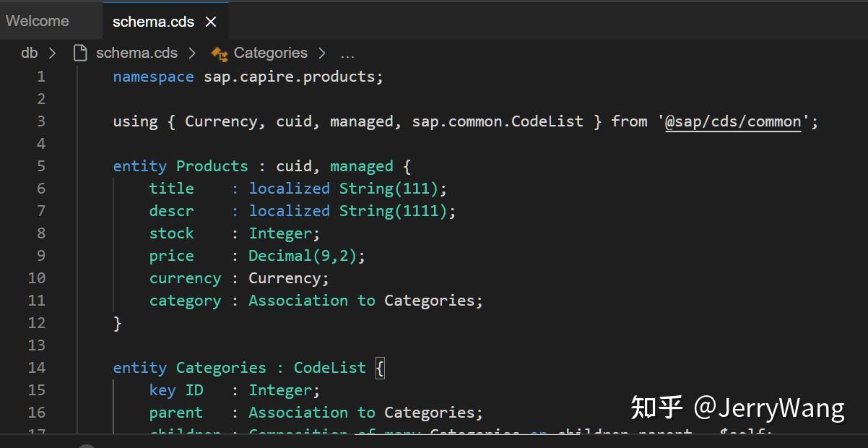This screenshot has width=868, height=448.
Task: Click the closing brace on line 12
Action: (x=118, y=323)
